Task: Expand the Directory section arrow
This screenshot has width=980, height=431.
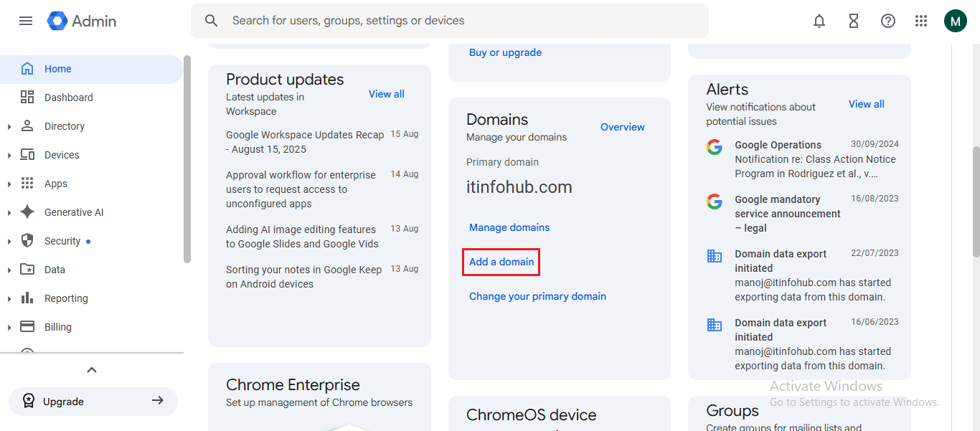Action: 9,127
